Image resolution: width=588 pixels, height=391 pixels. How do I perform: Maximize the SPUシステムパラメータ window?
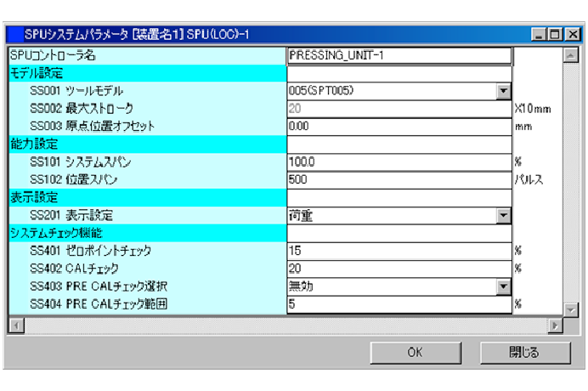point(554,35)
